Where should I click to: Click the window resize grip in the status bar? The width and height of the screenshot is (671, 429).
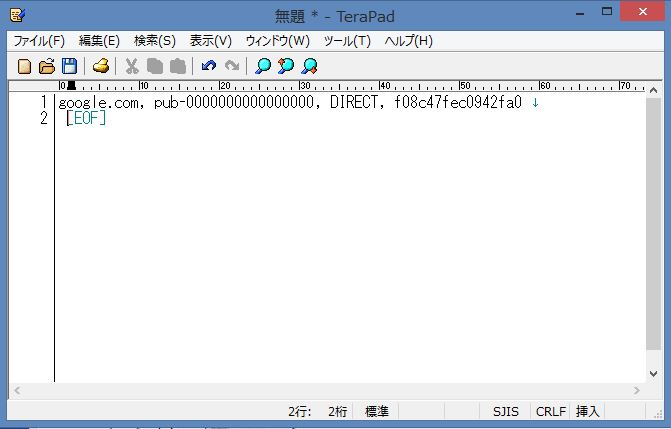pyautogui.click(x=659, y=414)
